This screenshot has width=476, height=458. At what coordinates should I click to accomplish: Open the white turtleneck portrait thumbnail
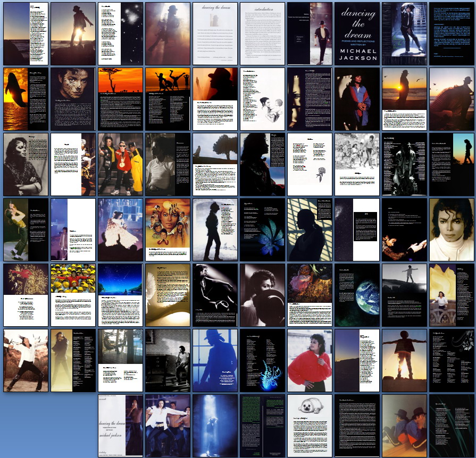[x=452, y=230]
